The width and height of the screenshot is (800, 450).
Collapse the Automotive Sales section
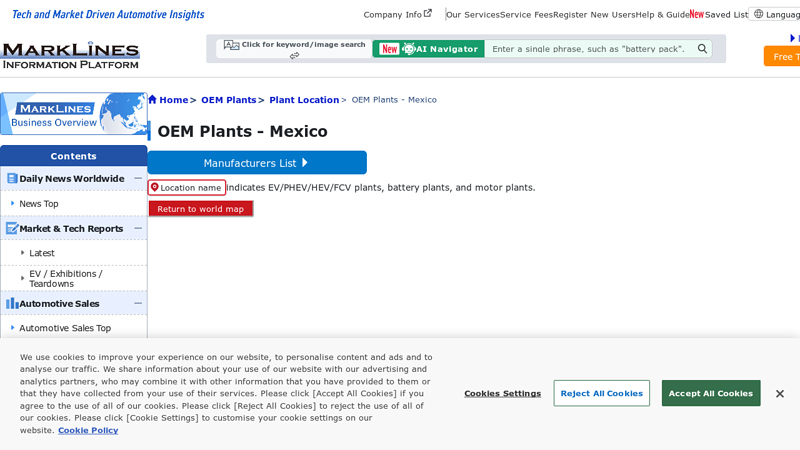tap(138, 303)
